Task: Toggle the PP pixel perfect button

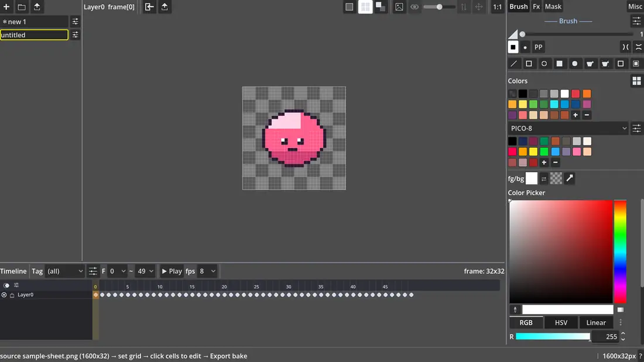Action: [538, 47]
